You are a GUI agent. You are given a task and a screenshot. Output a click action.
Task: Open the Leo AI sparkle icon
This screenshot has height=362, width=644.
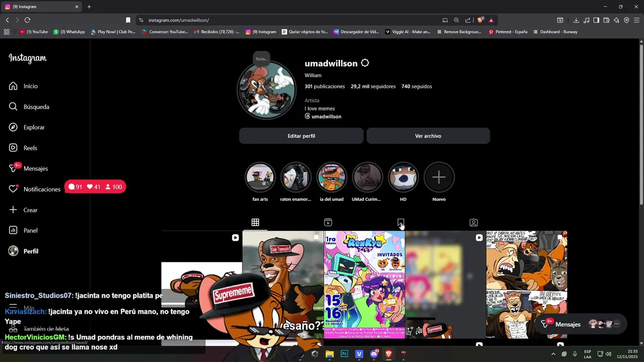tap(616, 20)
